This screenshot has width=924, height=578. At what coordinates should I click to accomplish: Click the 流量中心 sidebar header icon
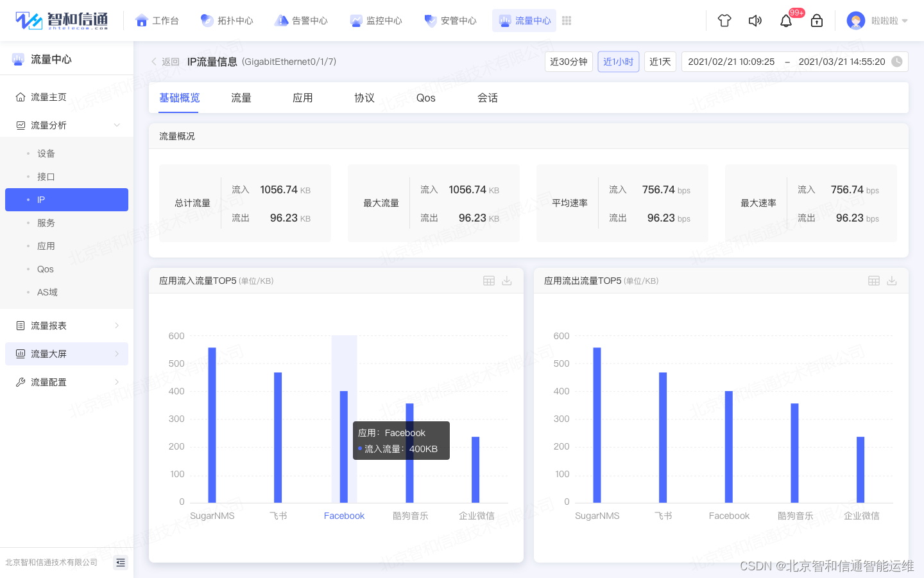click(18, 59)
